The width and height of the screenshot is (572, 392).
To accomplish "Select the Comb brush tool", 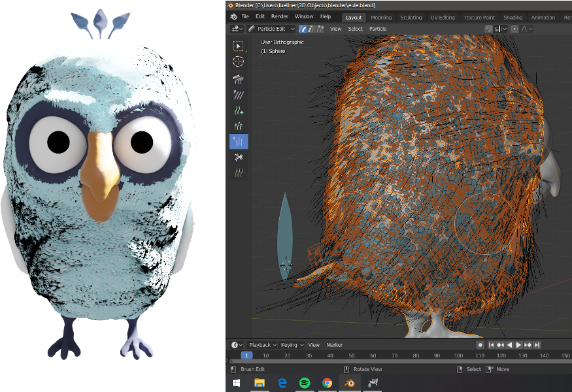I will click(x=238, y=78).
